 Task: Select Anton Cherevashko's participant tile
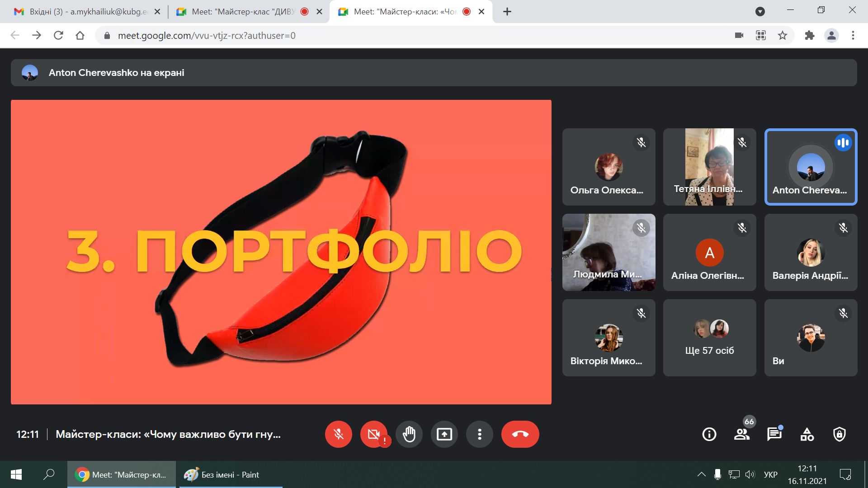(x=810, y=167)
